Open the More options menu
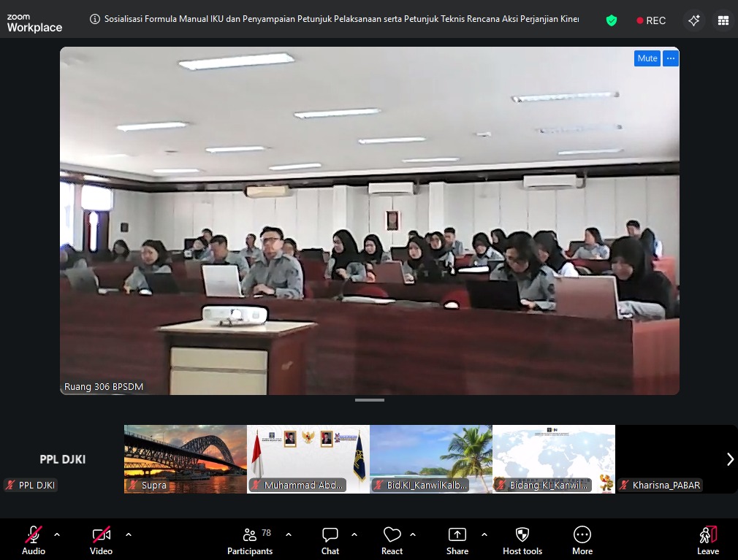 (x=582, y=541)
